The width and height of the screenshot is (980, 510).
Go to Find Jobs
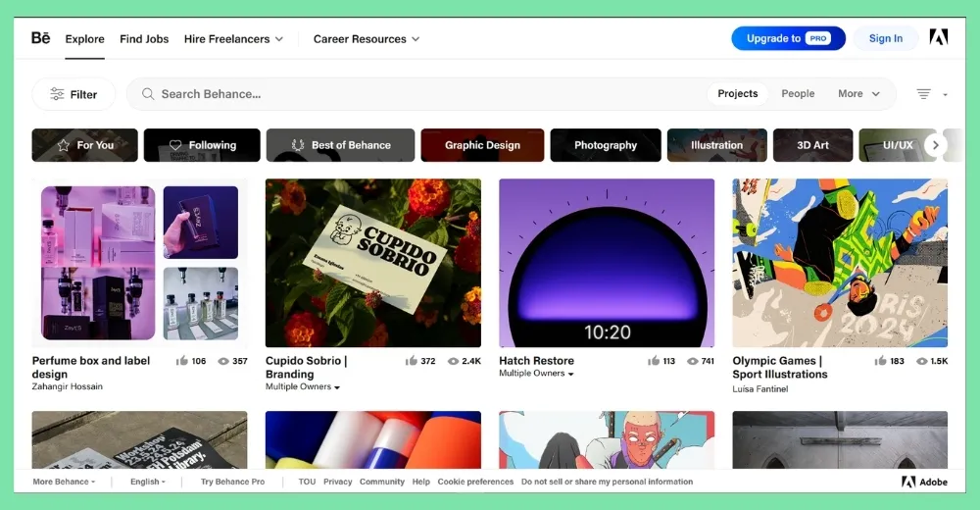144,39
